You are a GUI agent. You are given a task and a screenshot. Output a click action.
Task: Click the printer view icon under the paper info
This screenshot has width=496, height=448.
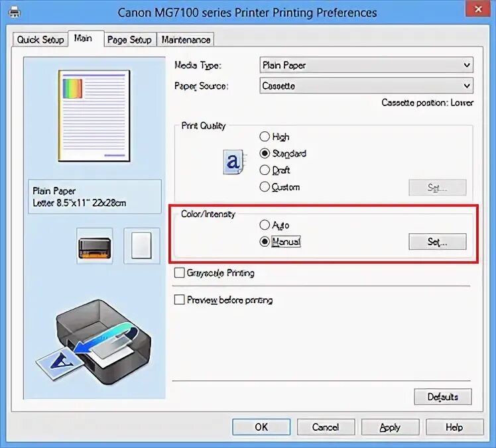pyautogui.click(x=95, y=246)
